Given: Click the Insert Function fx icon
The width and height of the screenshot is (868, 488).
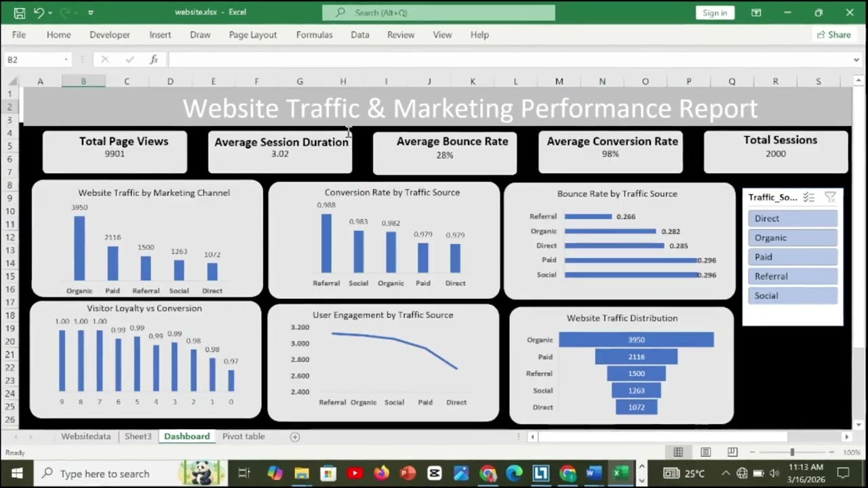Looking at the screenshot, I should (154, 60).
